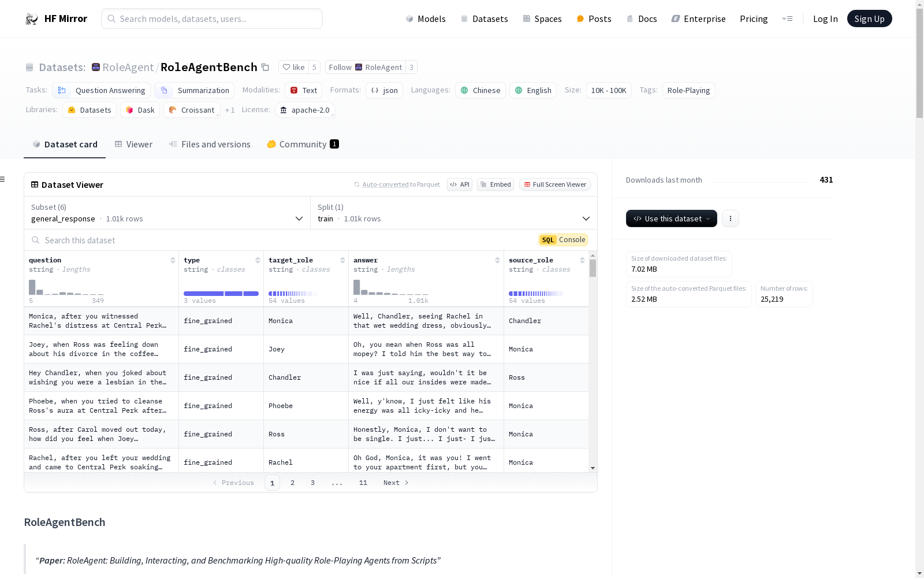Click the Croissant library tag
This screenshot has height=578, width=924.
(x=192, y=110)
